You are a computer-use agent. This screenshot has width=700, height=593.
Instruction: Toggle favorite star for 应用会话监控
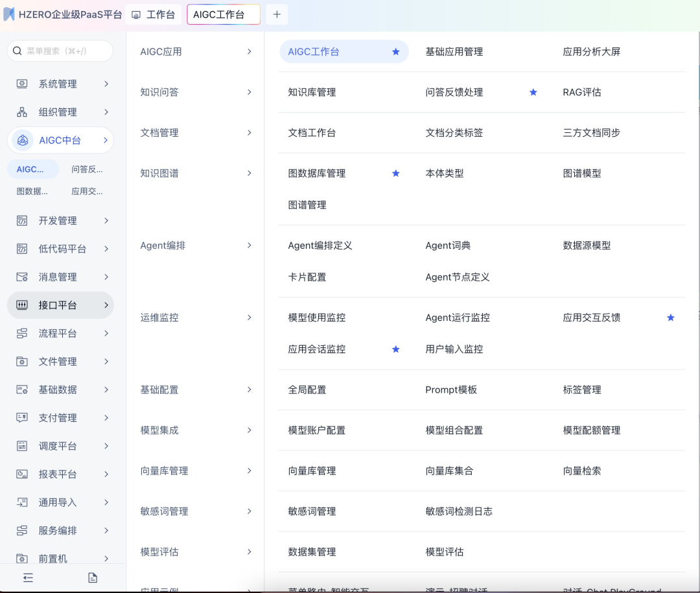point(396,349)
